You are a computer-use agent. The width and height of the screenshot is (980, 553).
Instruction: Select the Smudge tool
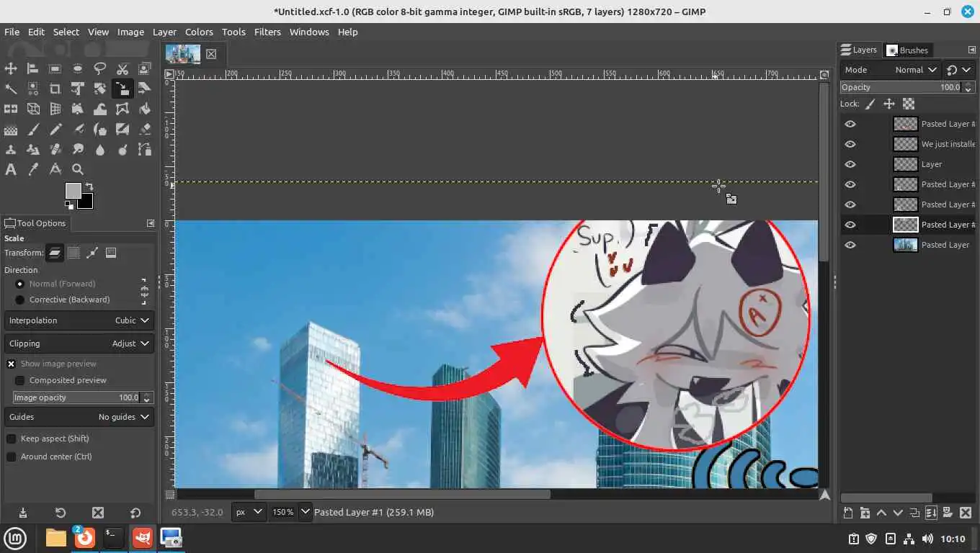click(78, 150)
